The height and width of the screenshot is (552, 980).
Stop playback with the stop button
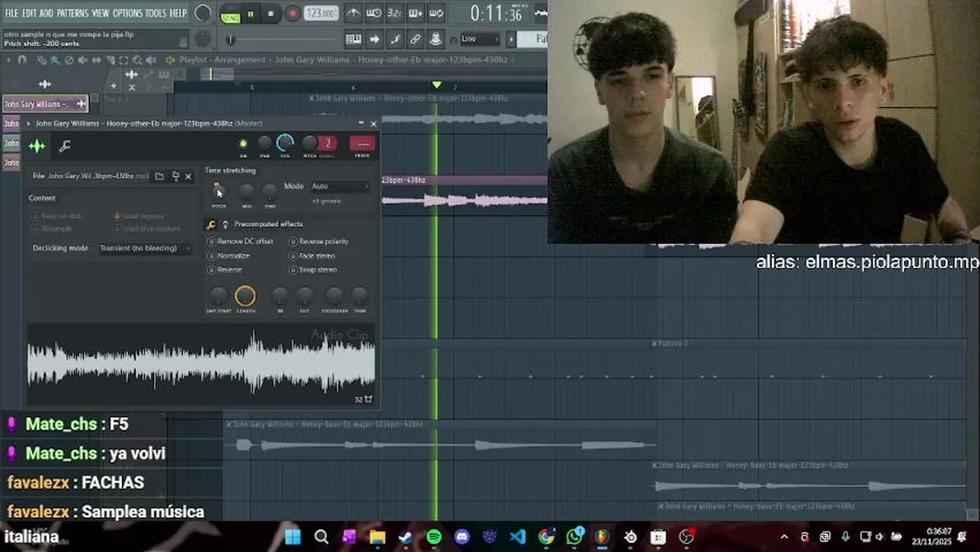pos(270,14)
